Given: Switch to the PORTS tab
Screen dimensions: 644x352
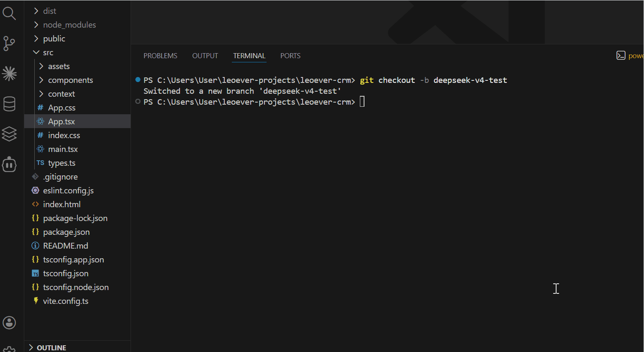Looking at the screenshot, I should tap(290, 56).
